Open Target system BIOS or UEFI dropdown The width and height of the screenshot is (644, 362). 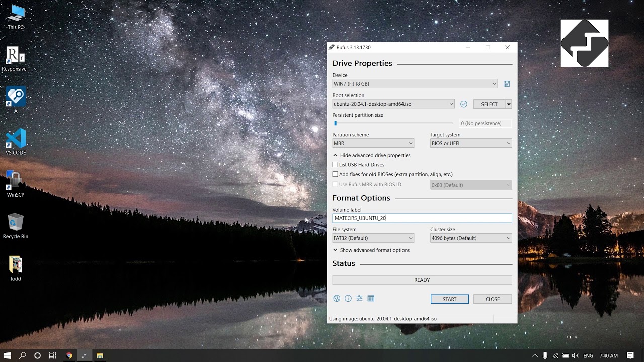coord(471,143)
